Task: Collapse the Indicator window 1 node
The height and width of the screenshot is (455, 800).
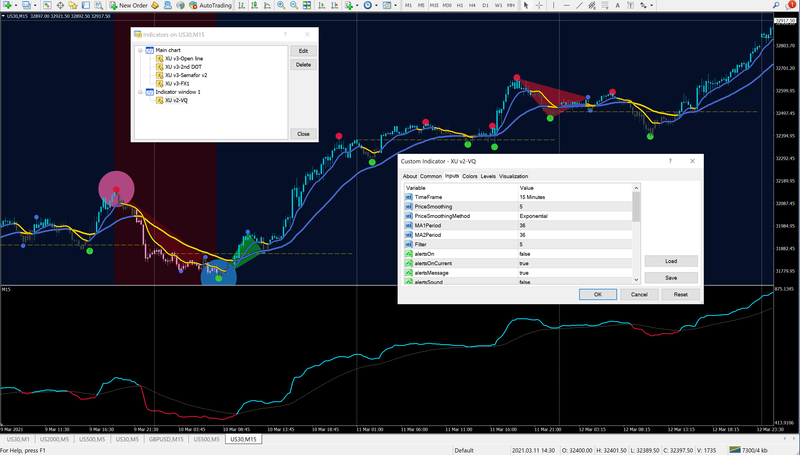Action: click(x=140, y=92)
